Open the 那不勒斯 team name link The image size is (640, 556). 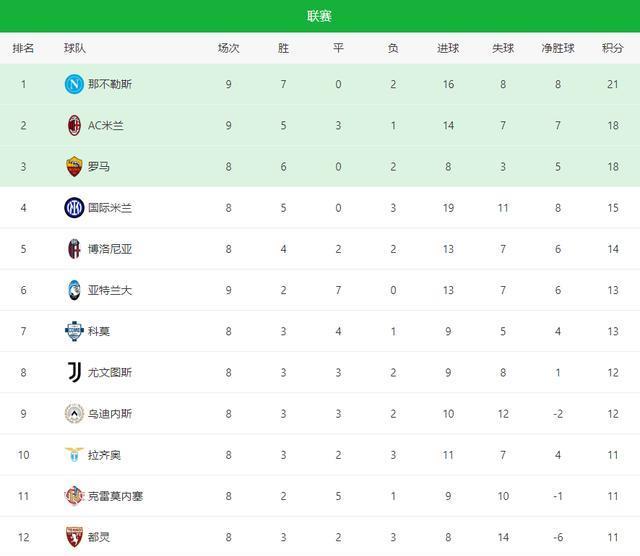pyautogui.click(x=110, y=84)
